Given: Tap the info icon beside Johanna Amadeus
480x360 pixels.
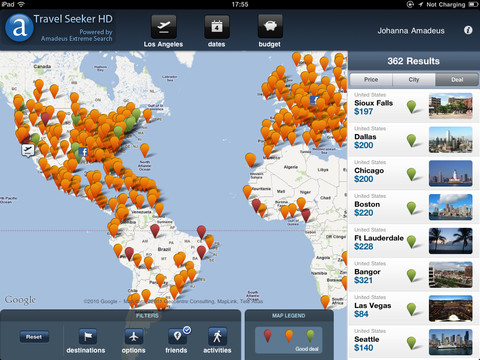Looking at the screenshot, I should click(468, 30).
